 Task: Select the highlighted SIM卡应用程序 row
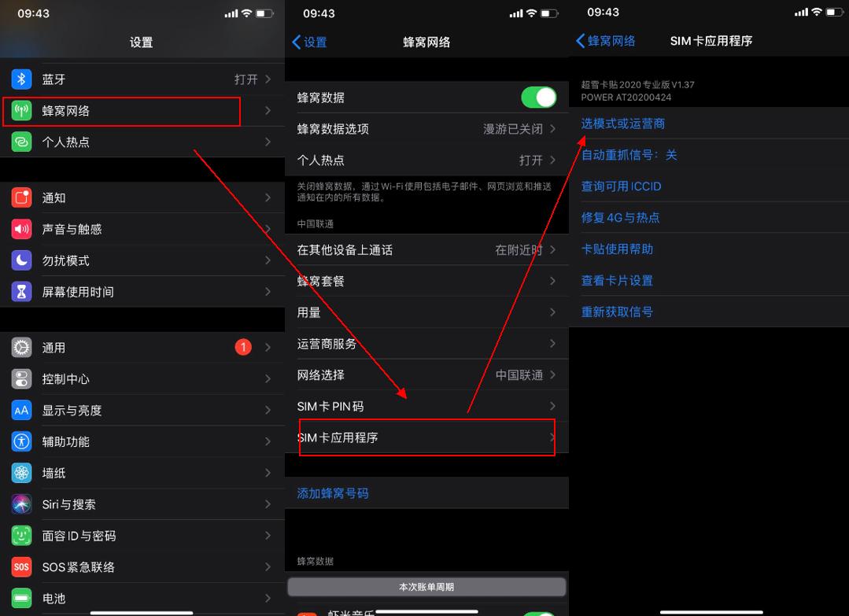point(426,437)
